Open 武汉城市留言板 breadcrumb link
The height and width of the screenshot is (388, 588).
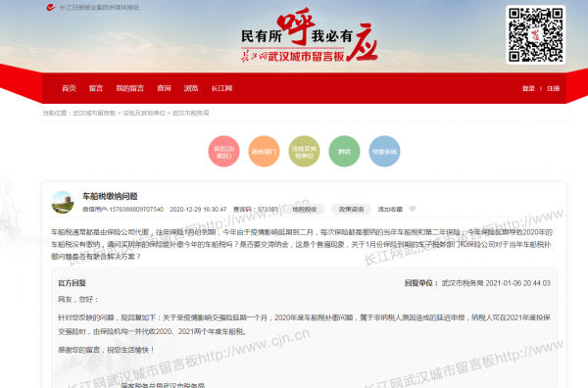94,113
